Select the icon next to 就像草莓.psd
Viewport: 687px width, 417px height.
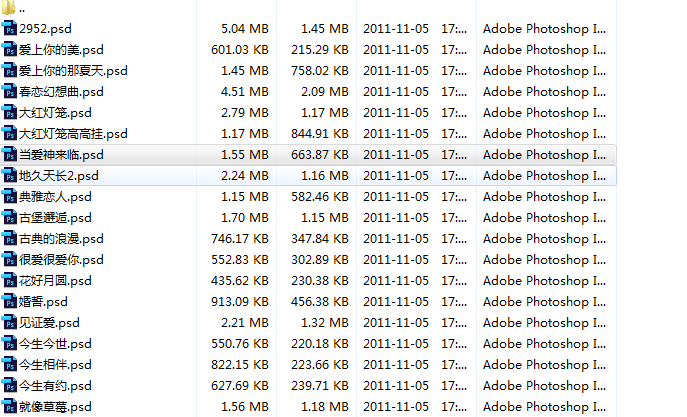10,407
